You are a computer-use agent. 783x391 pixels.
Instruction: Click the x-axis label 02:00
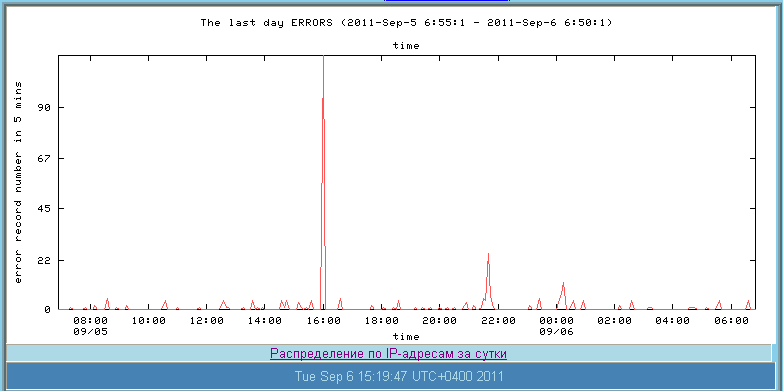[x=614, y=321]
